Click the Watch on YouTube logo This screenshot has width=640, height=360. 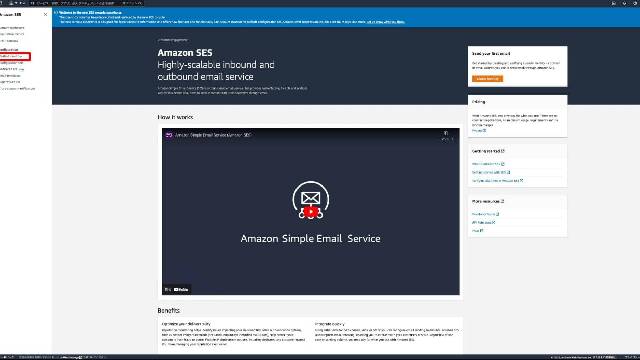pos(181,289)
